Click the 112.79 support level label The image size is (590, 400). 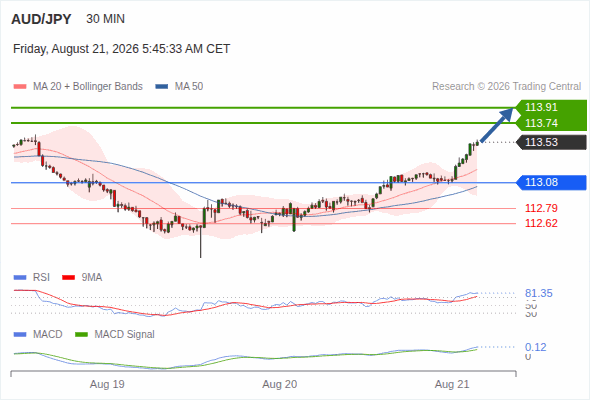(x=541, y=208)
